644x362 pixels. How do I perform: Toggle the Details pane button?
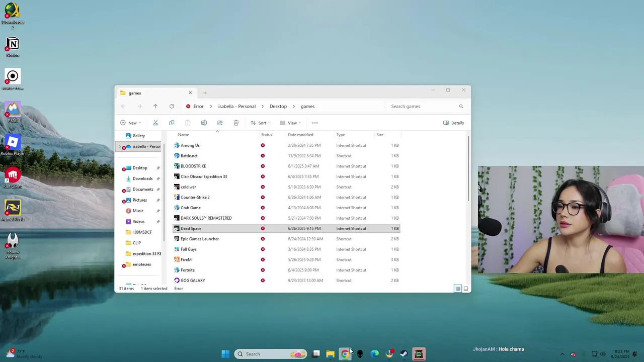click(453, 123)
